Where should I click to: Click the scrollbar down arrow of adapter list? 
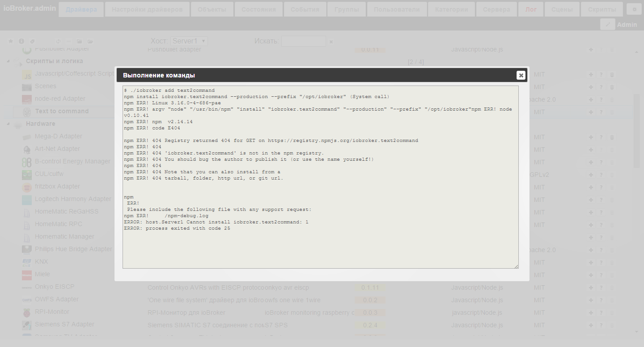click(x=636, y=332)
